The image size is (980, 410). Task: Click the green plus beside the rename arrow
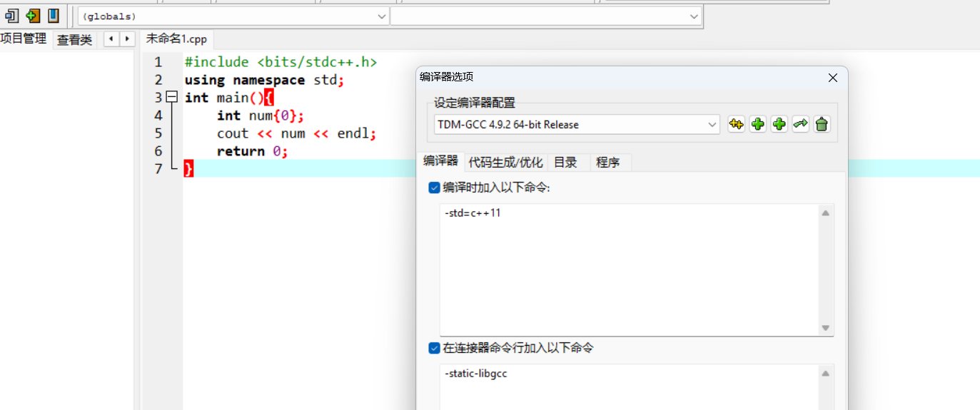[779, 124]
